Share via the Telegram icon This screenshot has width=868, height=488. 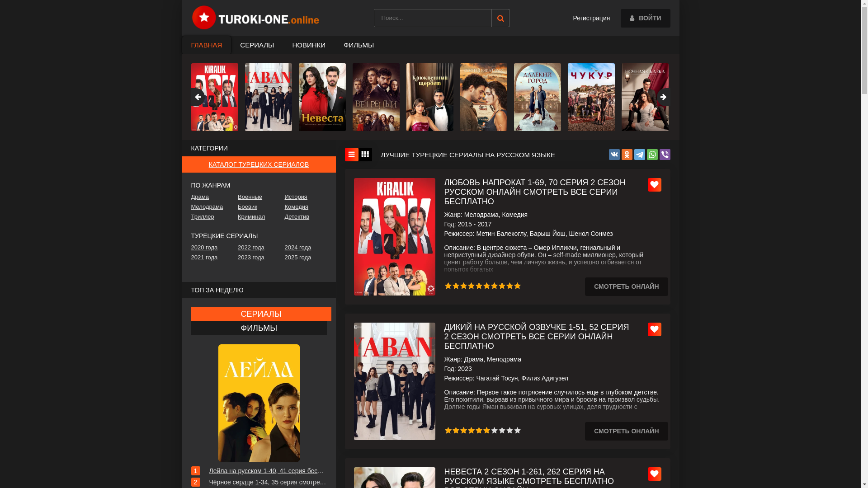639,155
